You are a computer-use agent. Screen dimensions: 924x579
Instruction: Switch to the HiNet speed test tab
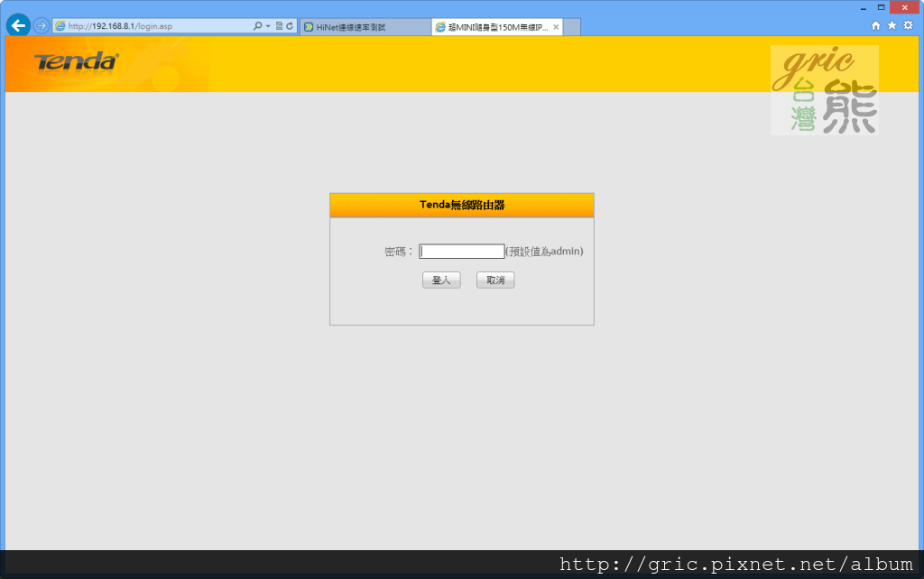(365, 27)
